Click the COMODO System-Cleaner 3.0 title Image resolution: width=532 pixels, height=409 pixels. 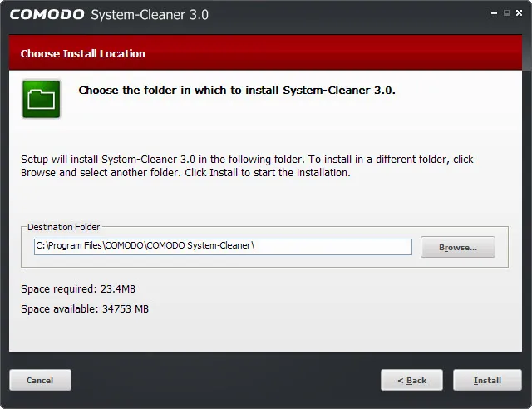pos(109,15)
